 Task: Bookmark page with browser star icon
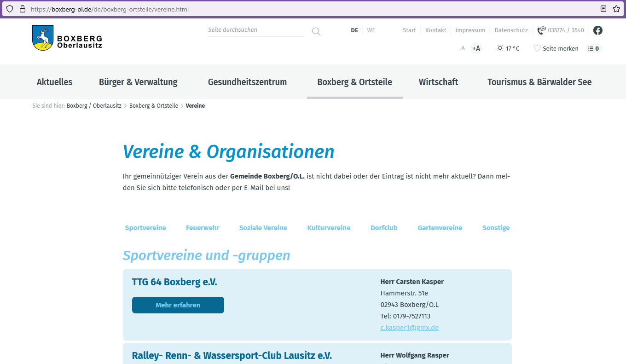click(x=616, y=9)
